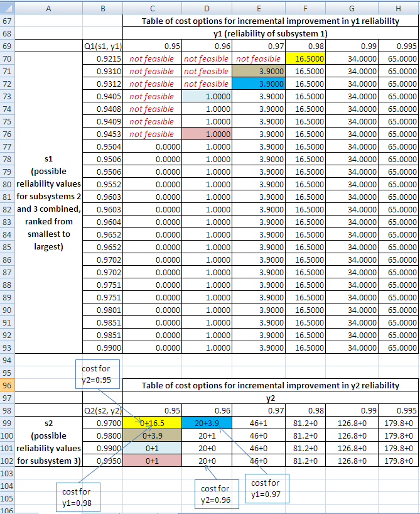
Task: Click the 0.0000 cell in row 77
Action: (x=153, y=146)
